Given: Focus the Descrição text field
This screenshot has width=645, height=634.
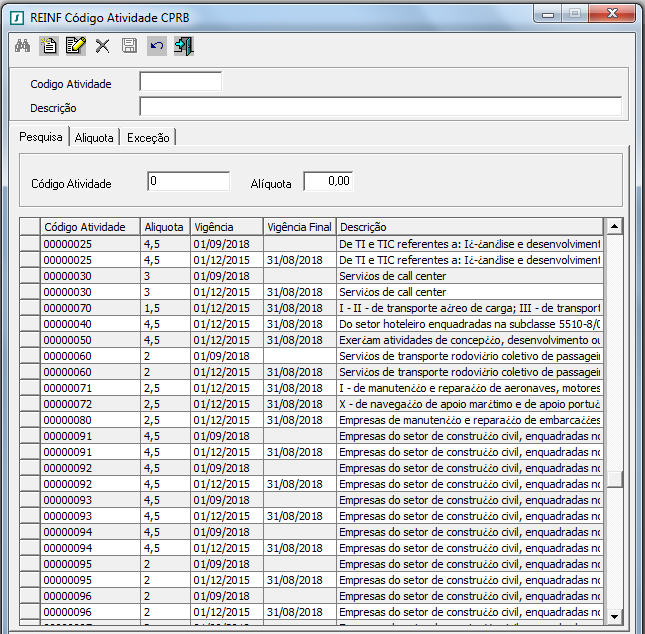Looking at the screenshot, I should pyautogui.click(x=380, y=107).
